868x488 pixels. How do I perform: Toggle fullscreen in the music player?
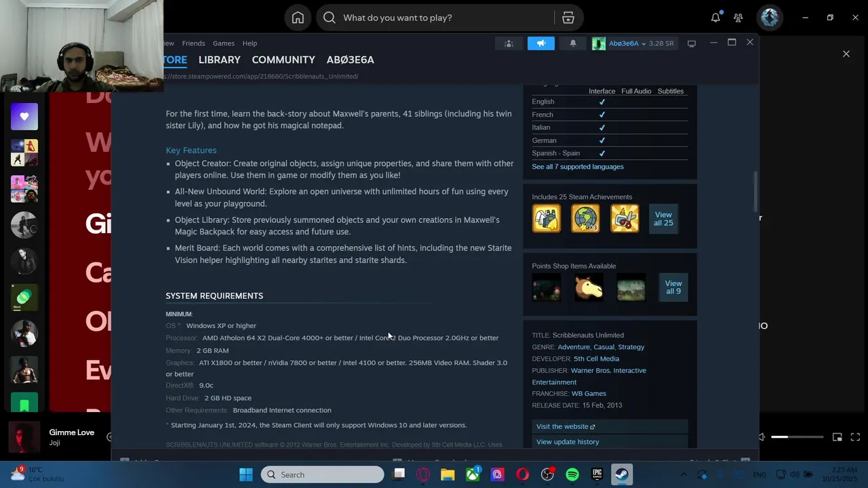coord(855,437)
